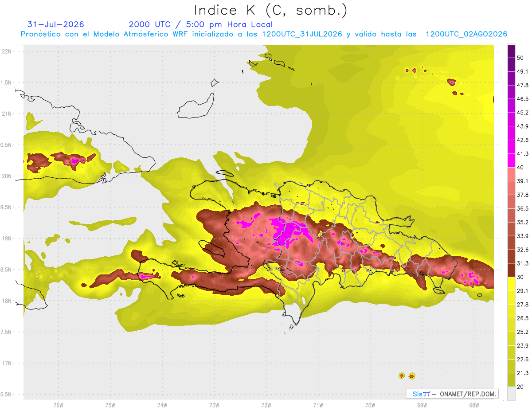Click the '20N' latitude axis label
Image resolution: width=532 pixels, height=411 pixels.
click(7, 176)
